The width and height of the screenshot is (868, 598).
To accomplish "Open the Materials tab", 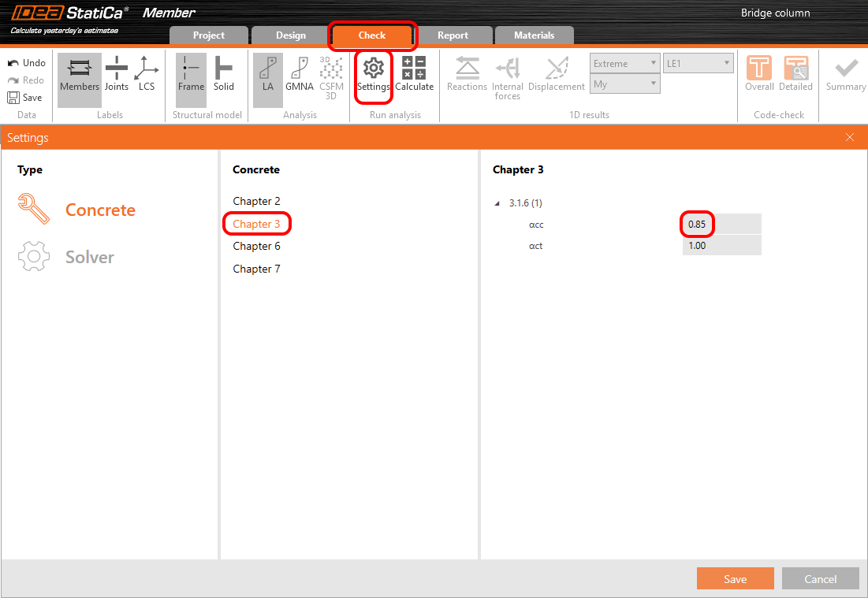I will click(534, 35).
